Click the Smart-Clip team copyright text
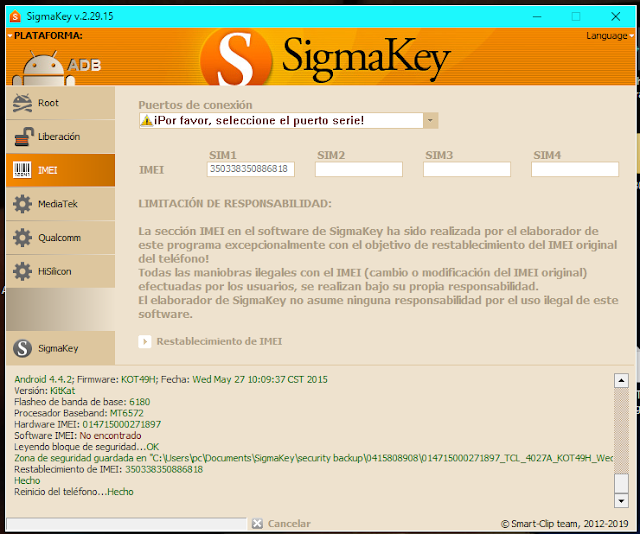The width and height of the screenshot is (640, 534). click(564, 524)
